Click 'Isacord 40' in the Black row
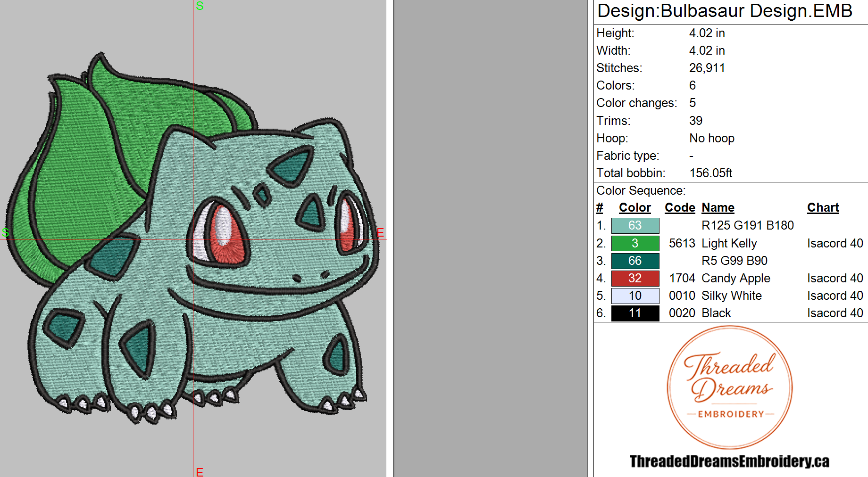868x477 pixels. click(x=835, y=313)
